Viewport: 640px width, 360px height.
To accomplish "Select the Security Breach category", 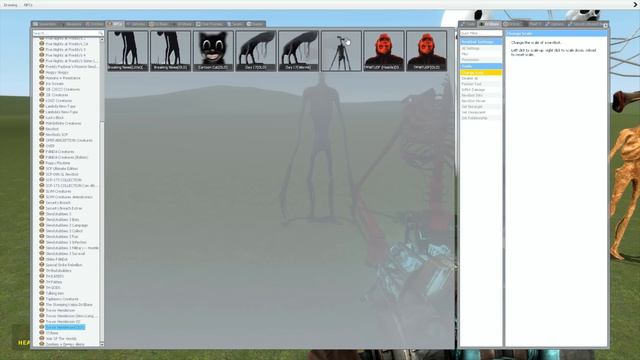I will click(x=58, y=202).
